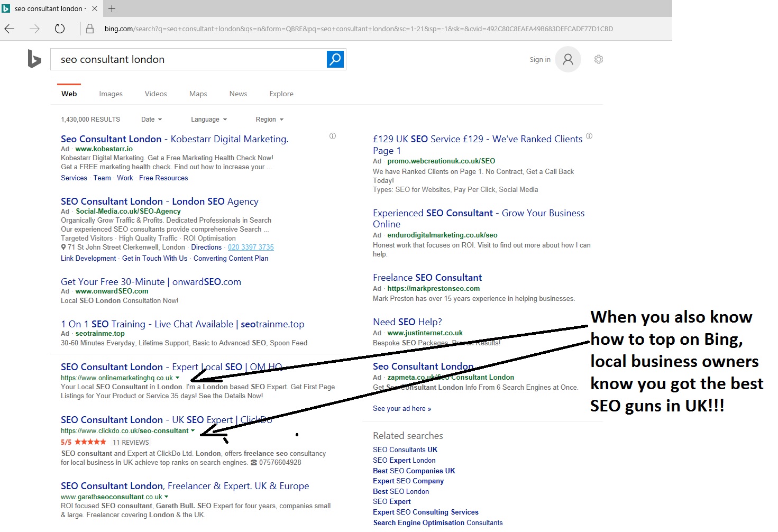Click the blue search magnifier button

pyautogui.click(x=335, y=59)
